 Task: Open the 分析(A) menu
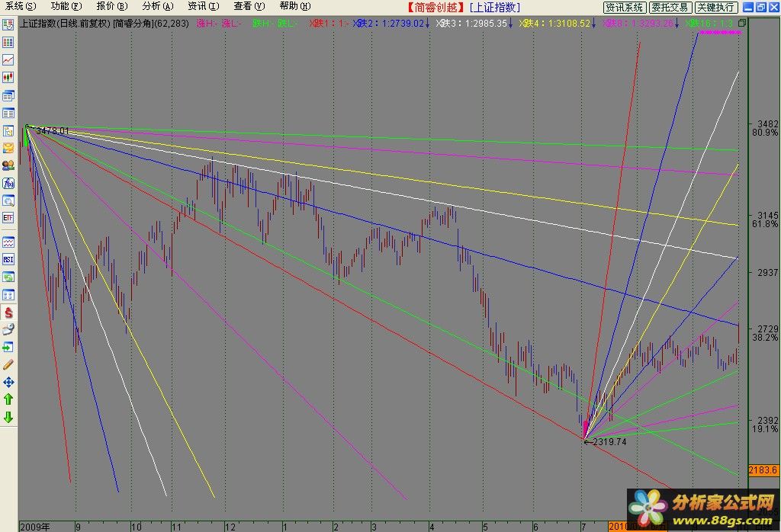157,6
